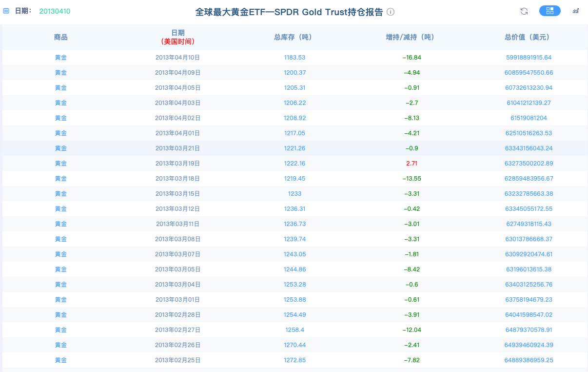Click the change value -16.84

[412, 58]
